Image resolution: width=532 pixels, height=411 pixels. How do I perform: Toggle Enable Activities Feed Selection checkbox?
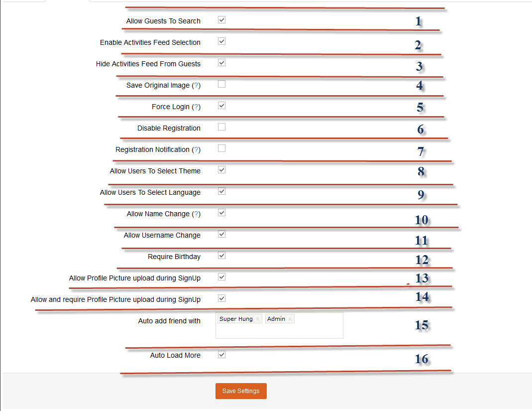(221, 41)
